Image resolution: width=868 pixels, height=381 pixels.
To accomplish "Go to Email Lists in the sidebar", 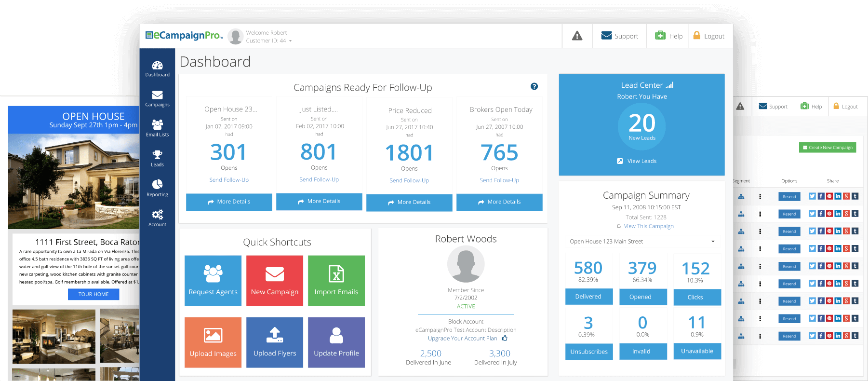I will 157,129.
